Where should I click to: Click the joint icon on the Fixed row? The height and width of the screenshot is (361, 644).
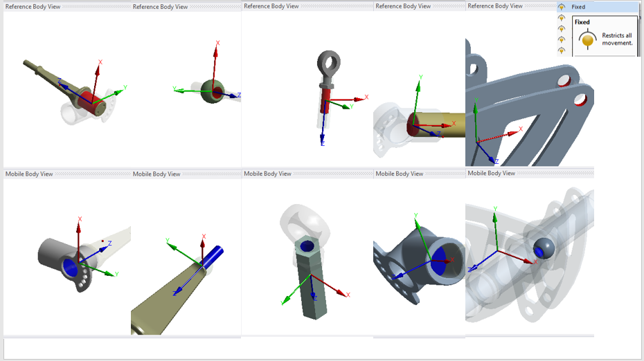pyautogui.click(x=562, y=7)
